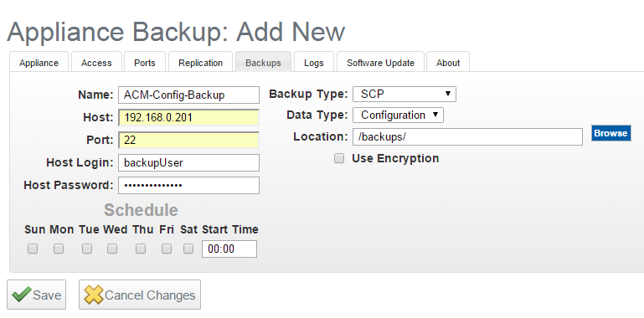Viewport: 644px width, 318px height.
Task: Enable the Use Encryption checkbox
Action: (339, 159)
